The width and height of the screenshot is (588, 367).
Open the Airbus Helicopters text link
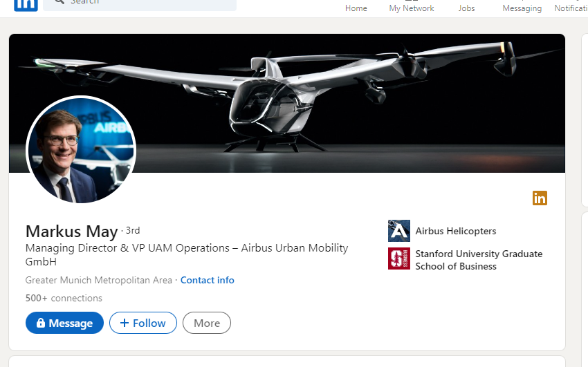(456, 231)
